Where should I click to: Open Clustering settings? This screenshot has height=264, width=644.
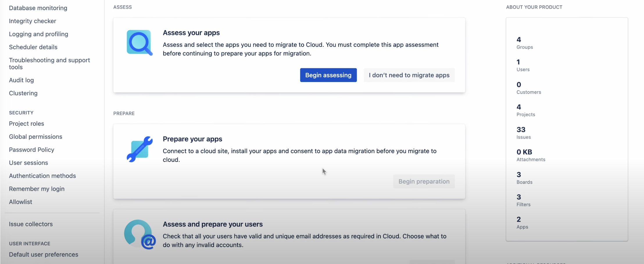point(23,93)
